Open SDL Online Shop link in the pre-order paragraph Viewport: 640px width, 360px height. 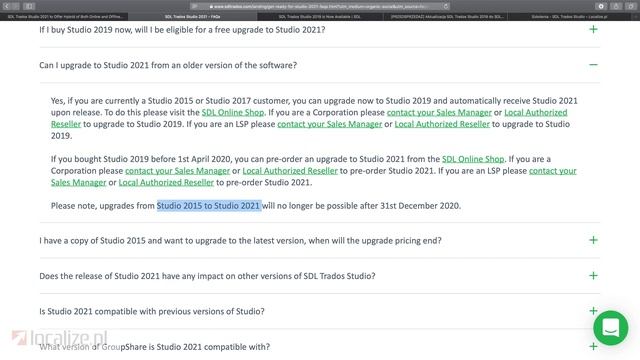pos(473,159)
